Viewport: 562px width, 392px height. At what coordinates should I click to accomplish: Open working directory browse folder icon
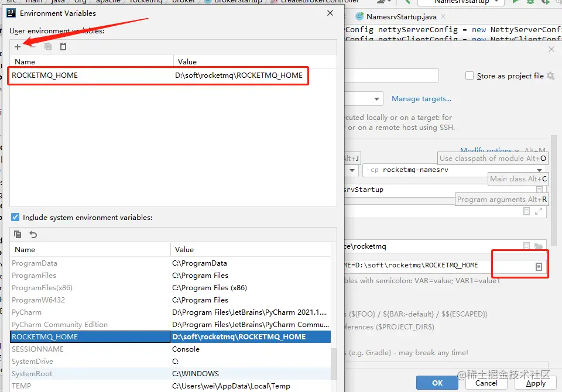coord(539,246)
